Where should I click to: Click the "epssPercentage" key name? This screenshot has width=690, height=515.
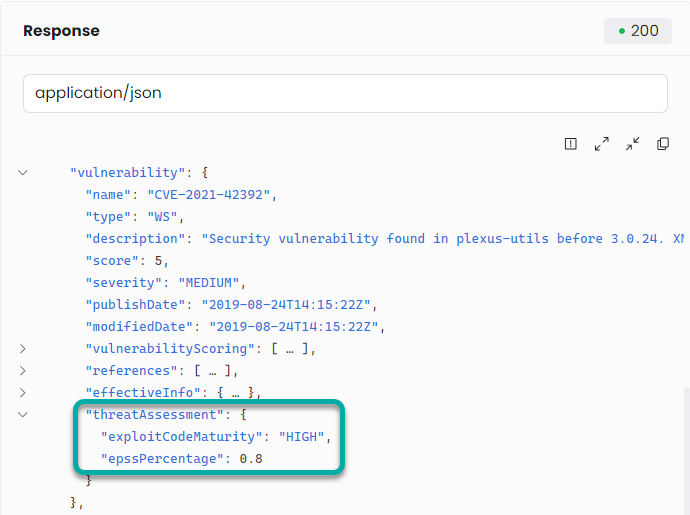point(162,459)
